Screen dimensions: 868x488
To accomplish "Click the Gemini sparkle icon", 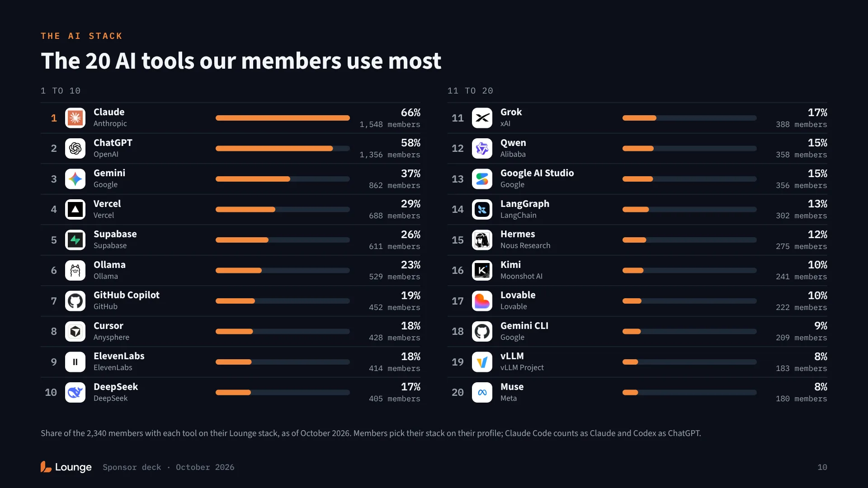I will (75, 179).
